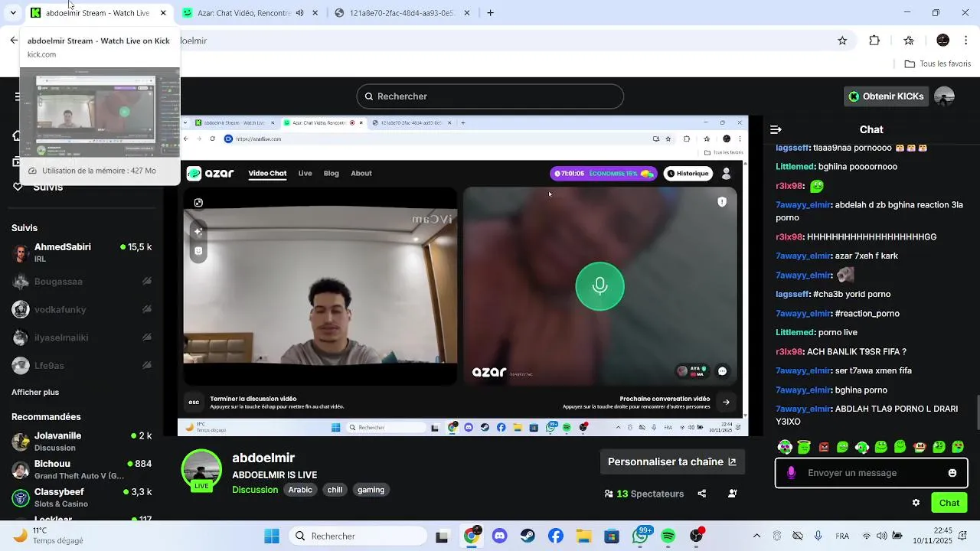
Task: Open chat settings gear icon
Action: [x=916, y=503]
